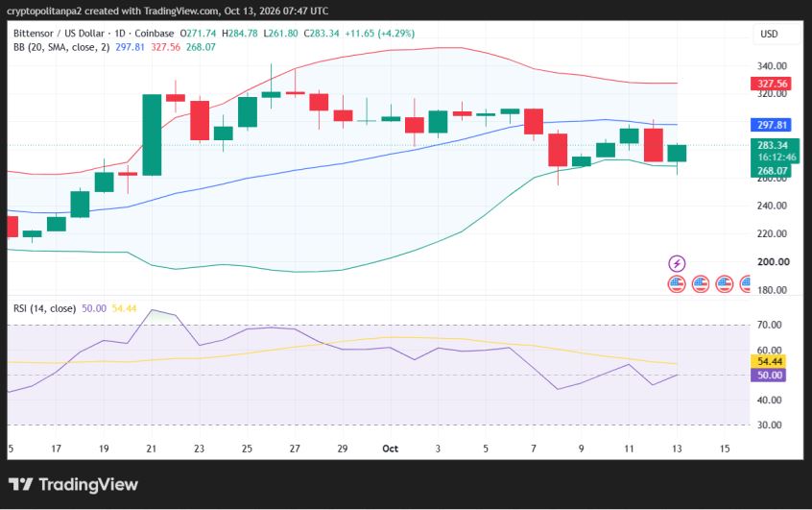
Task: Click the low value L261.80
Action: click(x=280, y=34)
